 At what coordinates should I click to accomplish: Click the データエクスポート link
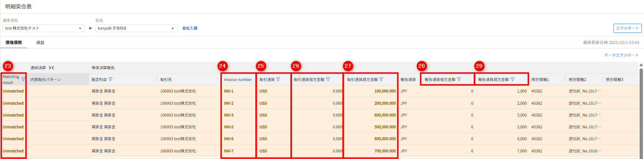pos(621,55)
